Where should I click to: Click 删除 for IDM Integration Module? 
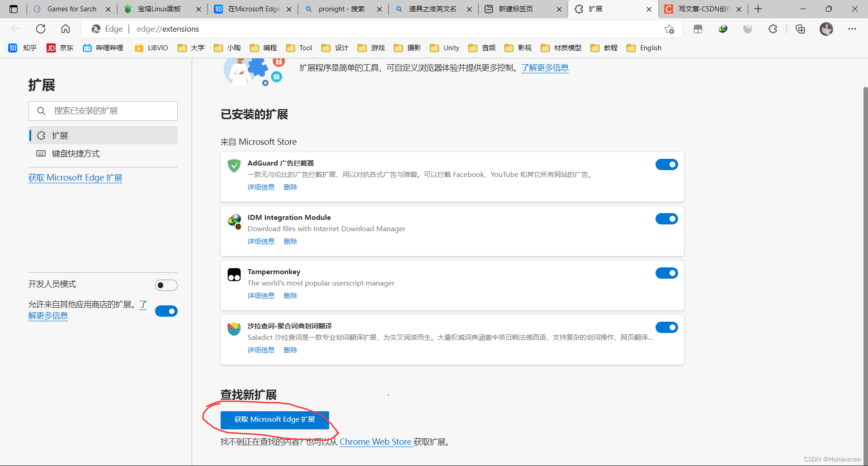[x=290, y=242]
